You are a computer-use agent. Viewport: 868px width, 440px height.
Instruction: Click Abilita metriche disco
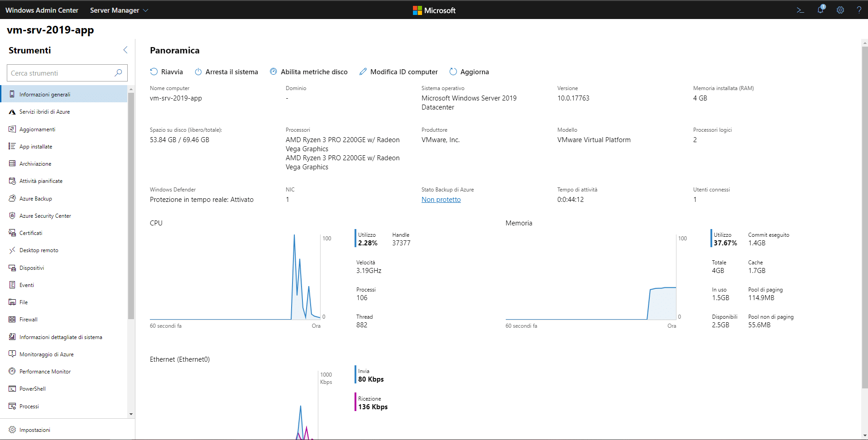point(309,72)
